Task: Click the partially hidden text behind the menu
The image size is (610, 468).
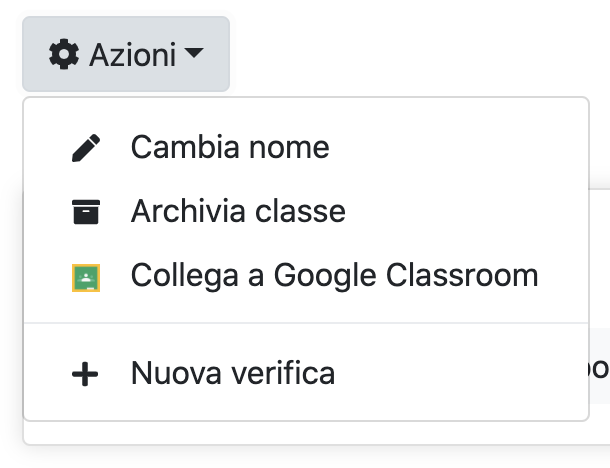Action: click(x=599, y=369)
